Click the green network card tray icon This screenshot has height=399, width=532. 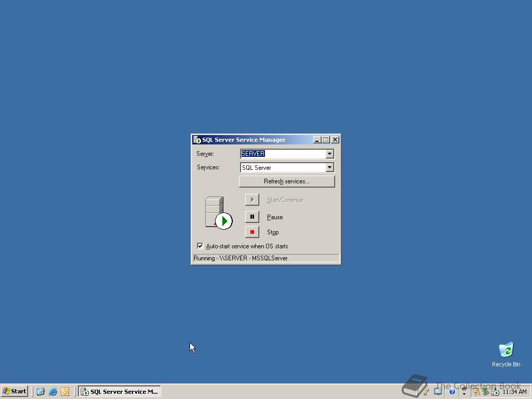(x=486, y=392)
